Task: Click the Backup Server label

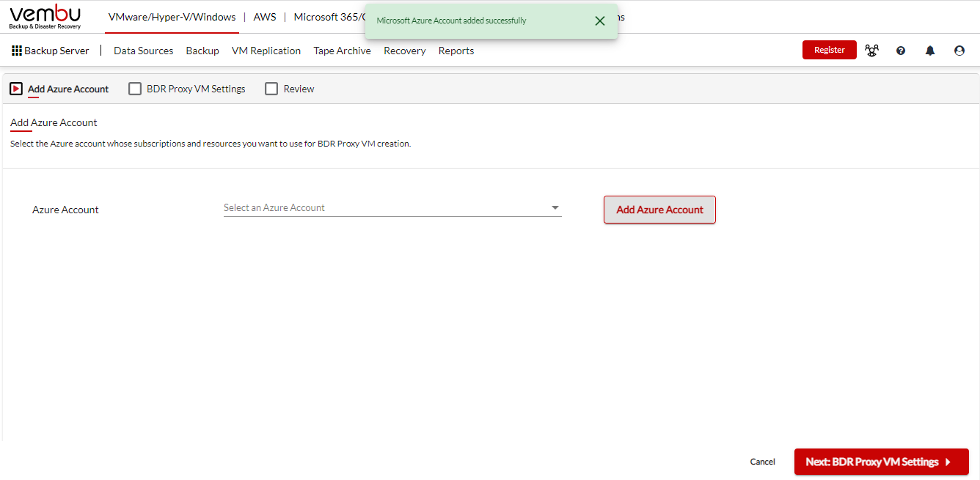Action: (x=56, y=51)
